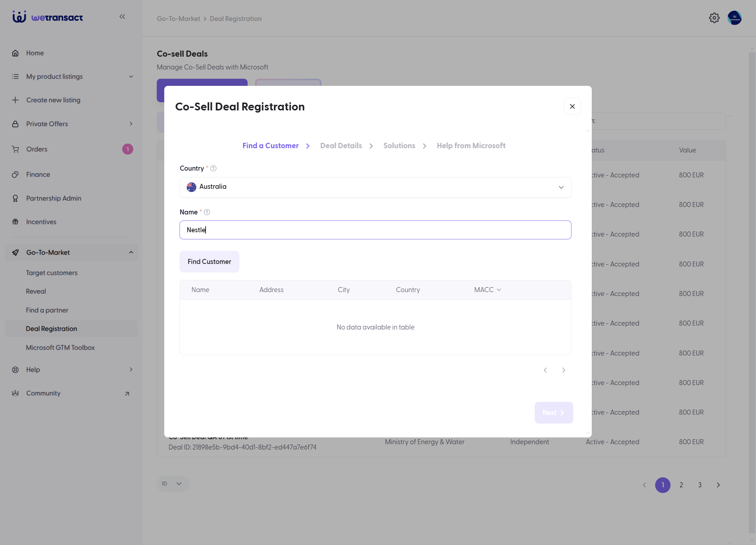Viewport: 756px width, 545px height.
Task: Go to page 3 of deals
Action: click(700, 485)
